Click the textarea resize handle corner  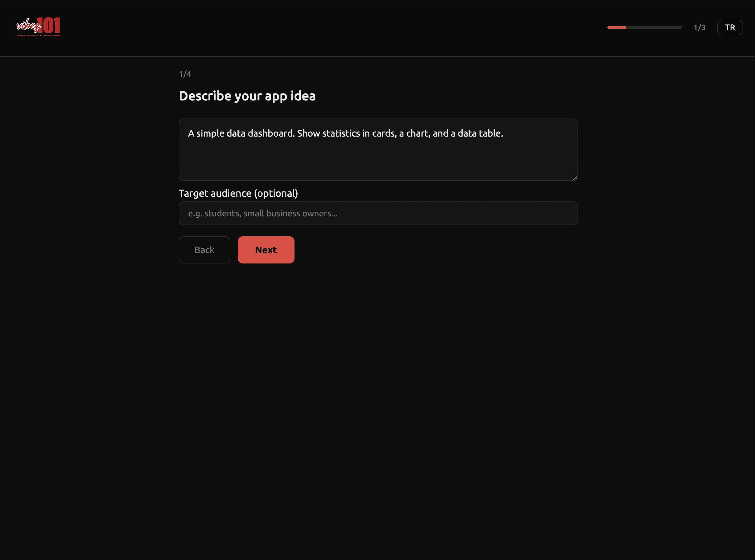[575, 178]
